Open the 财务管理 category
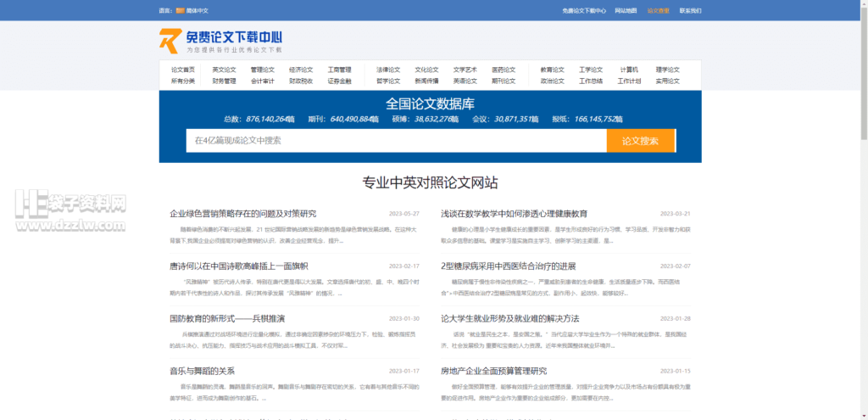 pyautogui.click(x=224, y=81)
